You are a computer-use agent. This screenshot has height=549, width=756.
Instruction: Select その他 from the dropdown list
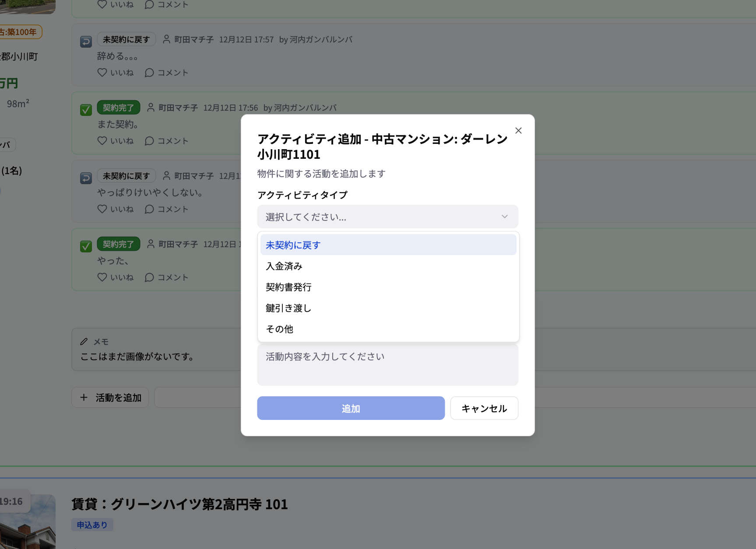pos(279,329)
